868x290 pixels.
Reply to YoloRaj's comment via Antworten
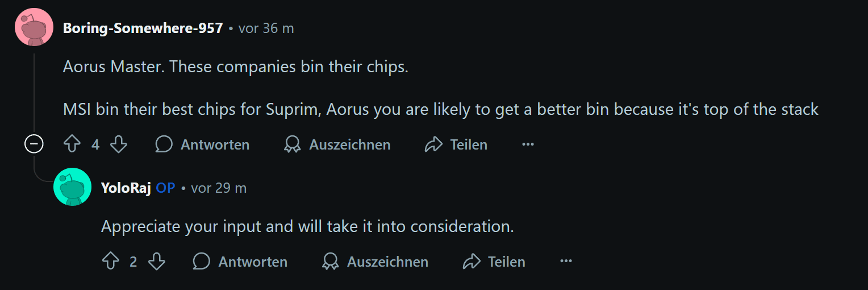click(x=240, y=262)
